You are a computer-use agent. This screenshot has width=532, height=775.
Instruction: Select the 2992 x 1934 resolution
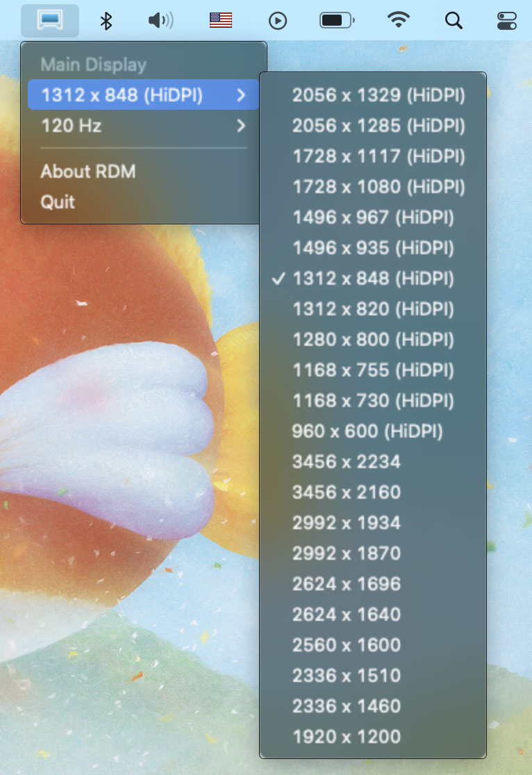click(x=373, y=524)
